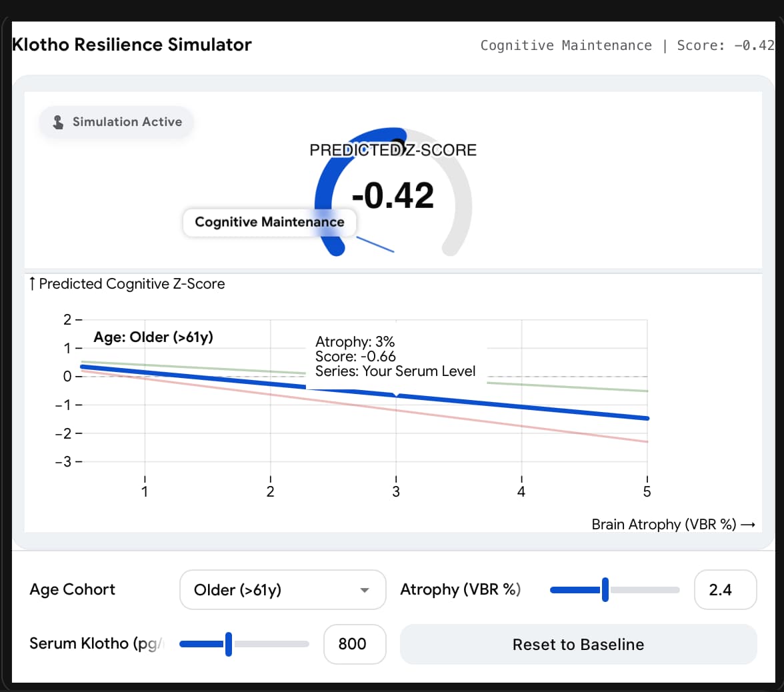The width and height of the screenshot is (784, 692).
Task: Click the Klotho Resilience Simulator title
Action: coord(132,45)
